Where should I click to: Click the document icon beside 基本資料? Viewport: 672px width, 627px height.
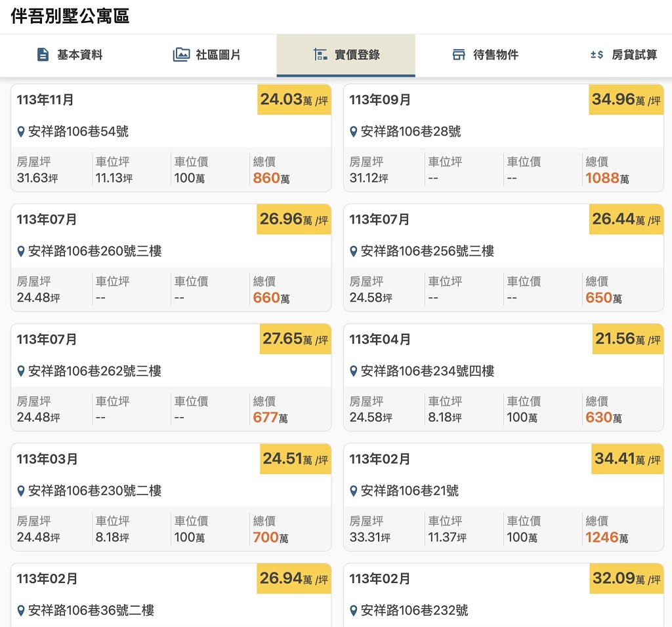tap(43, 54)
